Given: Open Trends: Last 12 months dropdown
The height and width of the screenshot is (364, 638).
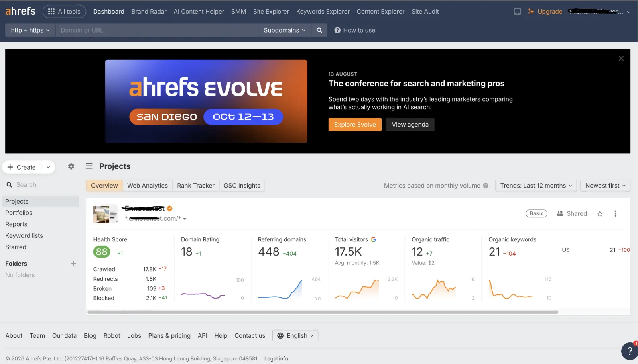Looking at the screenshot, I should click(536, 186).
